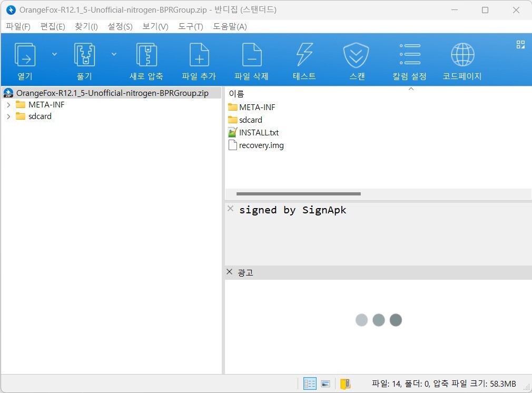The width and height of the screenshot is (532, 393).
Task: Close the archive comment panel
Action: tap(230, 209)
